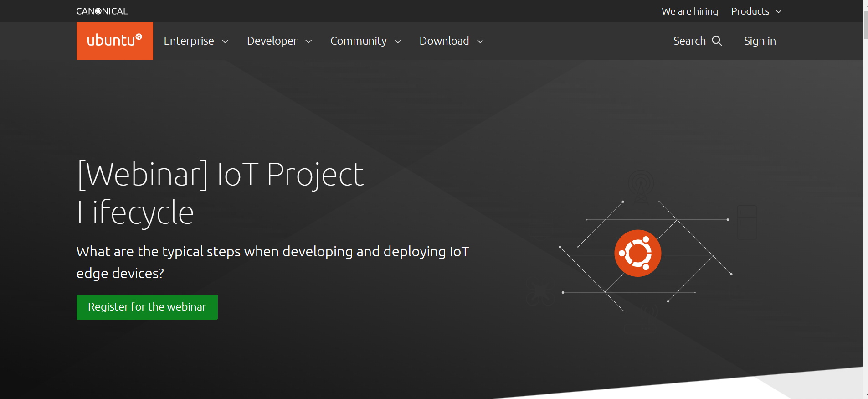This screenshot has height=399, width=868.
Task: Expand the chevron beside Enterprise
Action: coord(225,41)
